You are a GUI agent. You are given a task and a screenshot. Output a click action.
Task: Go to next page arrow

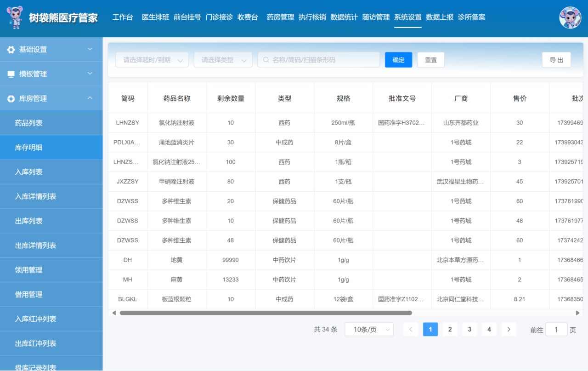(x=509, y=329)
